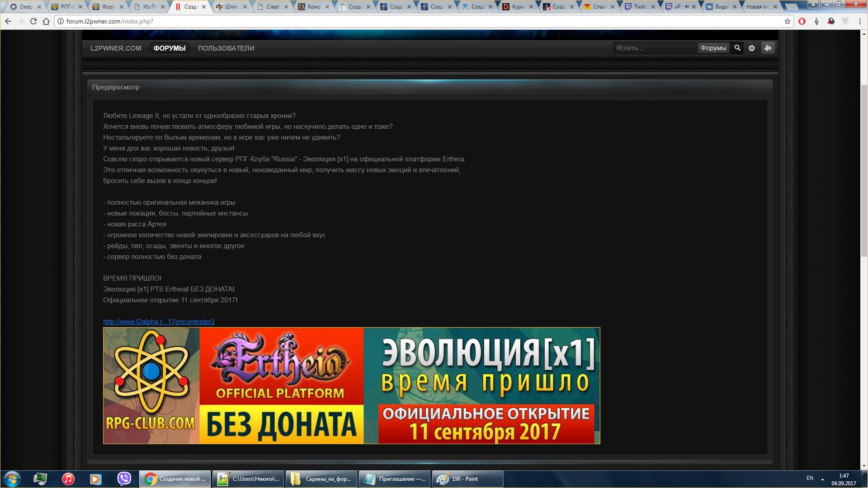Viewport: 868px width, 488px height.
Task: Launch iTunes from the taskbar
Action: pos(68,479)
